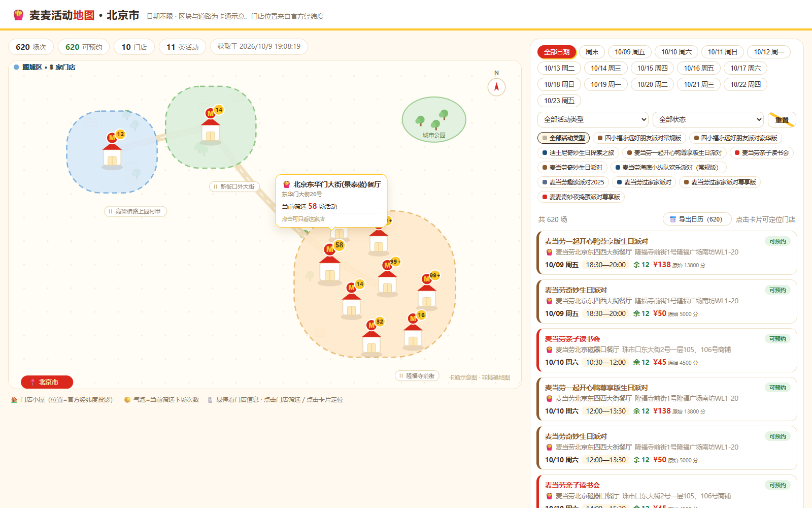The image size is (812, 508).
Task: Toggle 四小福永远好朋友派对常规版 chip
Action: point(639,138)
